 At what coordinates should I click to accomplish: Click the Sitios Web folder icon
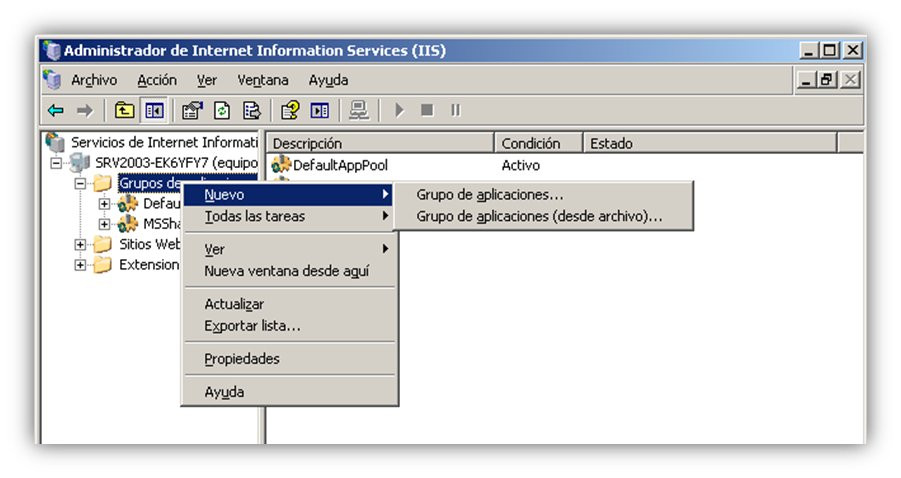click(x=102, y=244)
